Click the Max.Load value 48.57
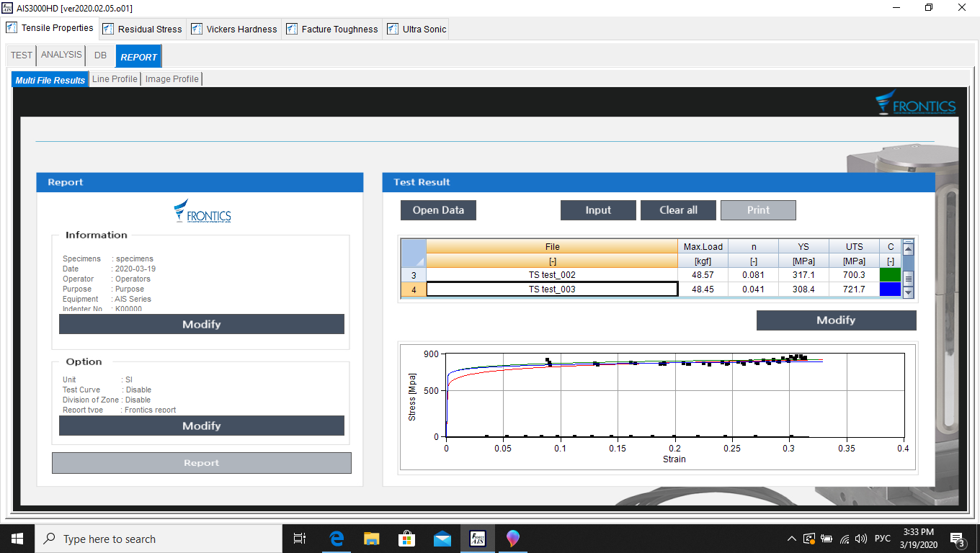The image size is (980, 553). [x=703, y=274]
